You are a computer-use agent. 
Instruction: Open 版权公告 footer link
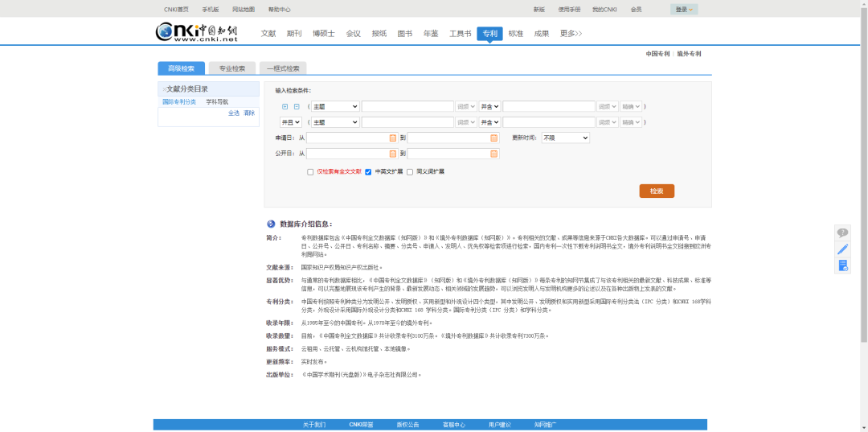(407, 425)
